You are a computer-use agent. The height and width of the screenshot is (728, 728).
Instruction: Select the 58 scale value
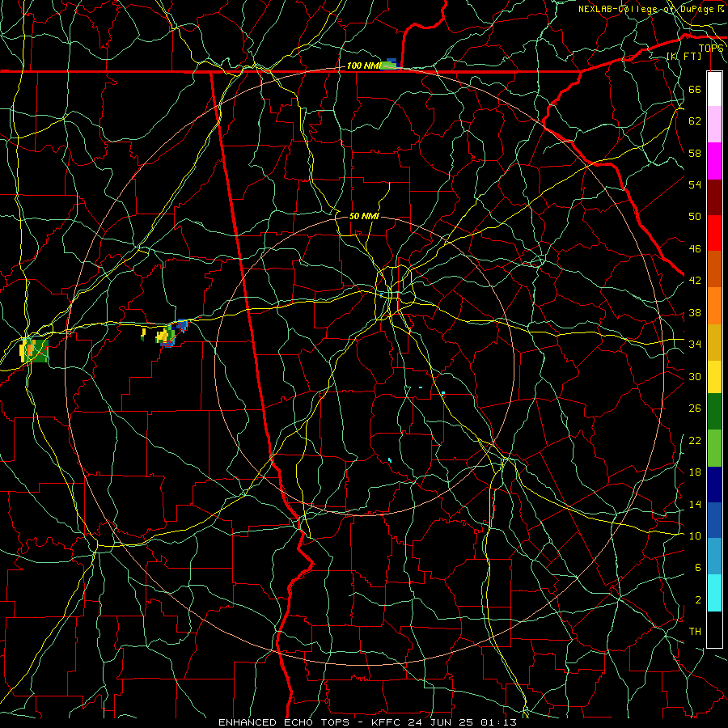(695, 153)
